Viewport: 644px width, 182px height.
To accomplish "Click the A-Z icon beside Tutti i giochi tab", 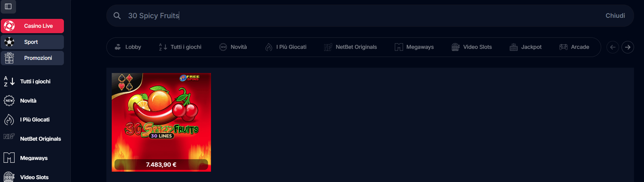I will 163,47.
